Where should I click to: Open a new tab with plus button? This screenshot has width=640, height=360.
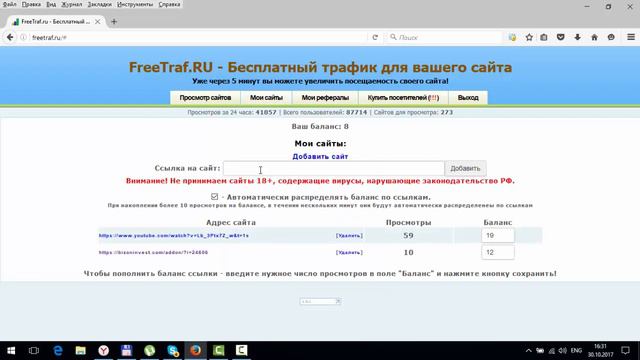point(114,22)
